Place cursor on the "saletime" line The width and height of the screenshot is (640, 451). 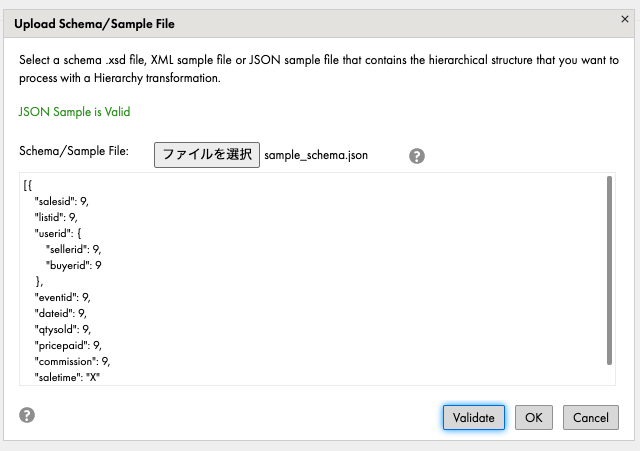(67, 377)
